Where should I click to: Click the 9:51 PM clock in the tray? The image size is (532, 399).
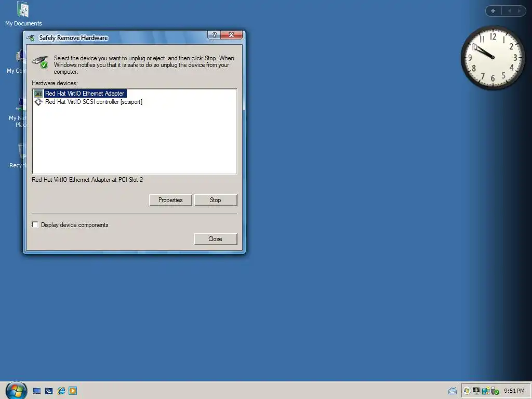click(x=514, y=391)
